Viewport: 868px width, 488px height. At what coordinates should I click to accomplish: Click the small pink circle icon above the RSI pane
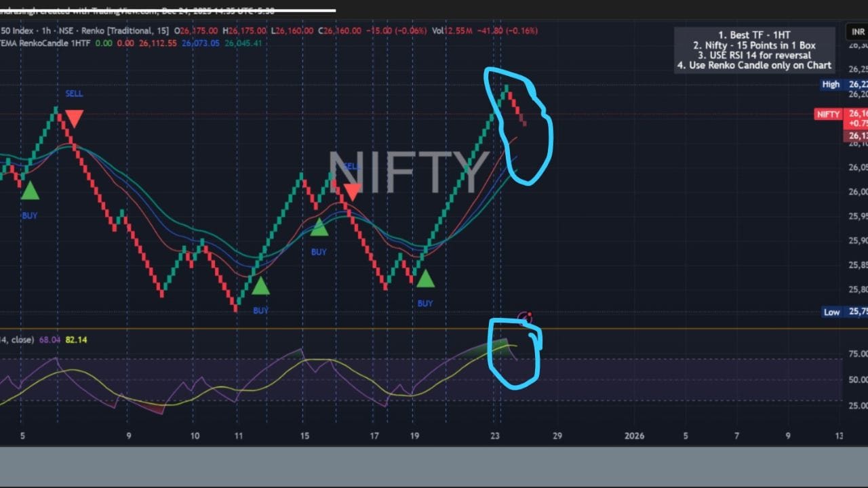click(x=525, y=317)
